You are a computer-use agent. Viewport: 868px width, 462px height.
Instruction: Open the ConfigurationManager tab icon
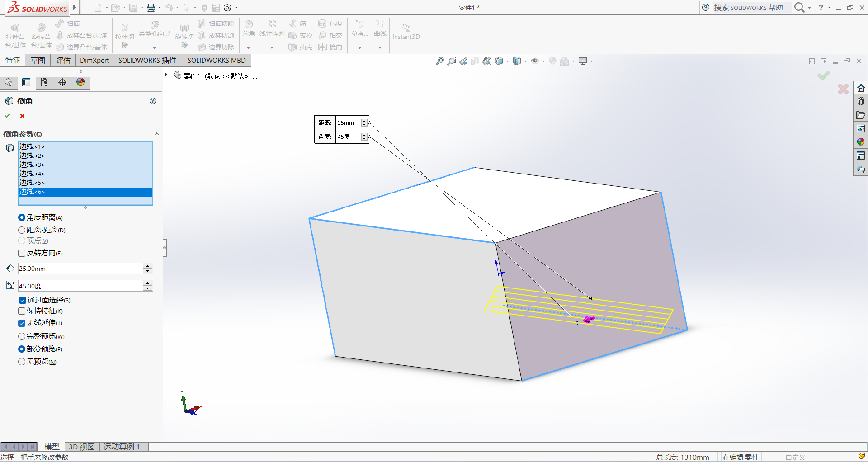pos(44,82)
